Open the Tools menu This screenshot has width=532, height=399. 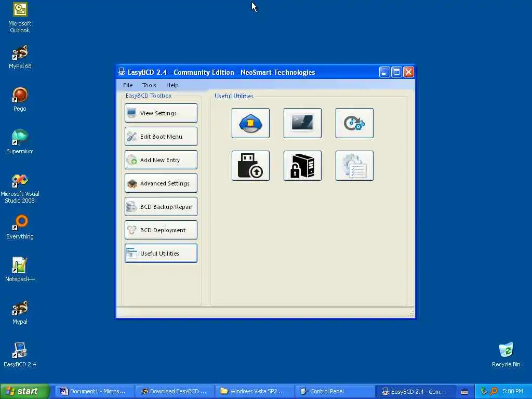tap(149, 85)
